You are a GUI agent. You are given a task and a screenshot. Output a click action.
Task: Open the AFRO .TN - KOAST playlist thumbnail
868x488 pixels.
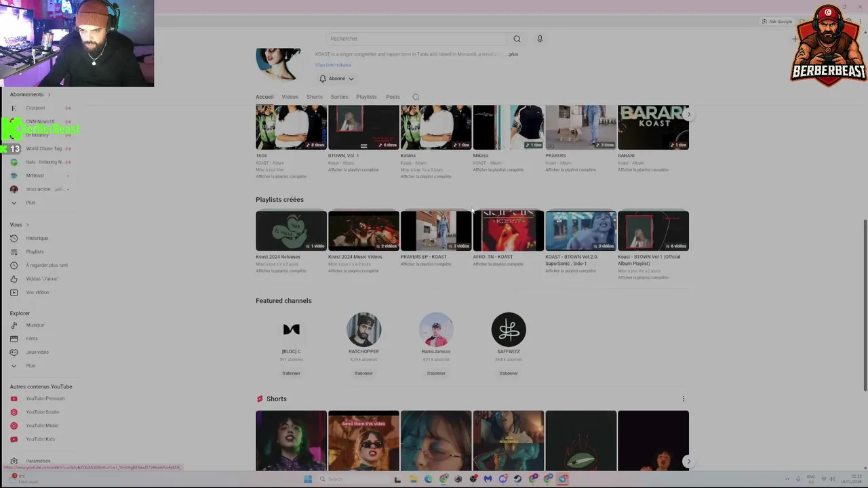tap(509, 230)
